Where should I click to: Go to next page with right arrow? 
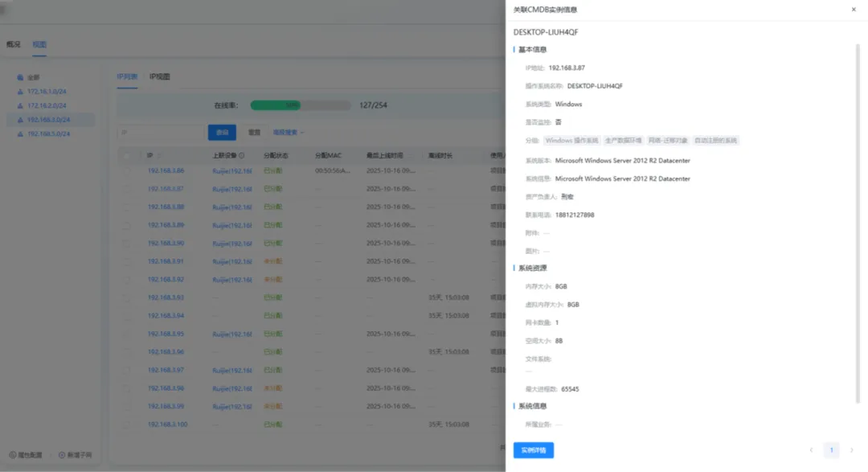coord(852,450)
